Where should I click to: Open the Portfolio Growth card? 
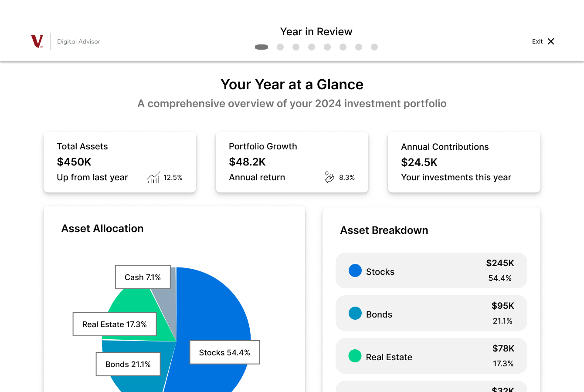tap(292, 162)
